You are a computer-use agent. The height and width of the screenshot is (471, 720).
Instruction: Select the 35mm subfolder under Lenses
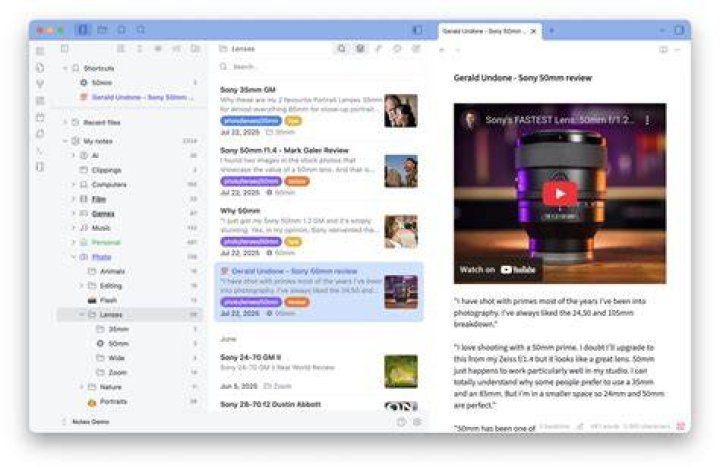click(129, 329)
